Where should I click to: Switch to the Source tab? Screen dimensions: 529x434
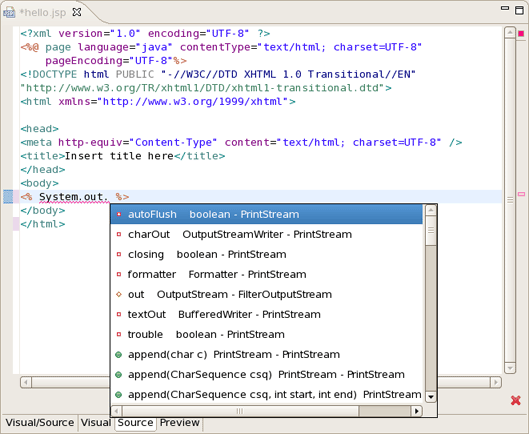point(135,423)
